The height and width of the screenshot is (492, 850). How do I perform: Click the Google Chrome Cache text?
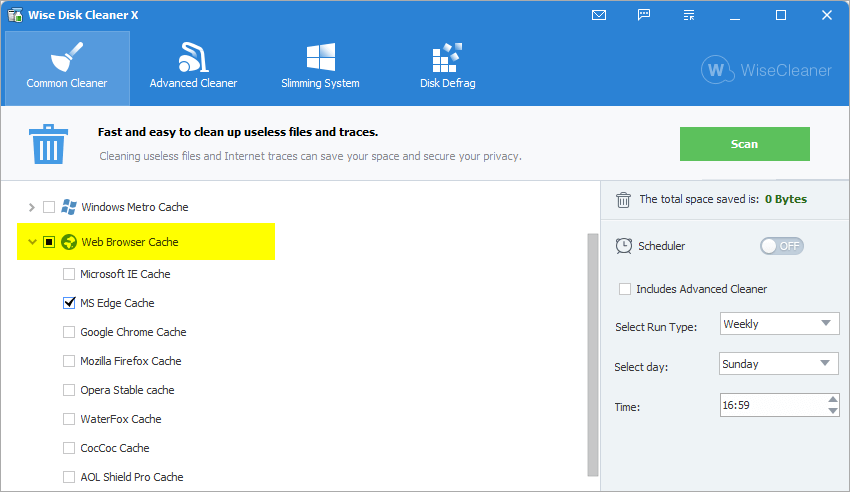coord(133,332)
